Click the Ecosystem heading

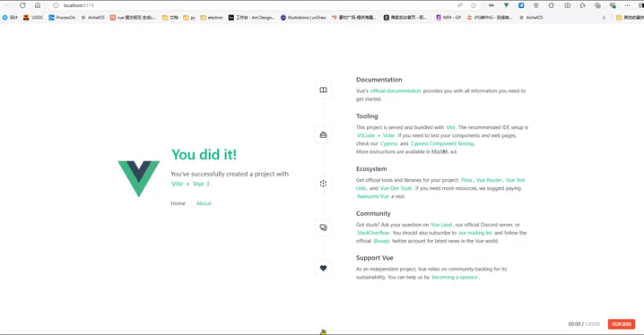point(371,169)
